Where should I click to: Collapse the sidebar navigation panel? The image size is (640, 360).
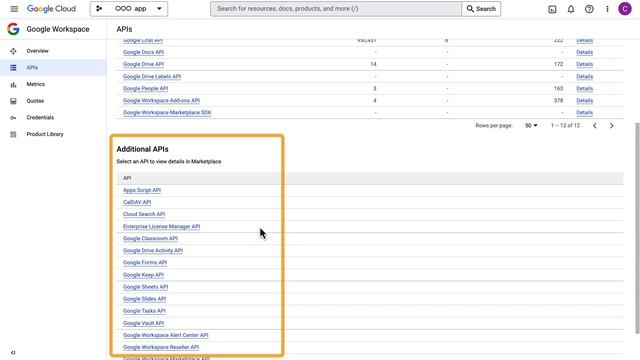coord(13,352)
